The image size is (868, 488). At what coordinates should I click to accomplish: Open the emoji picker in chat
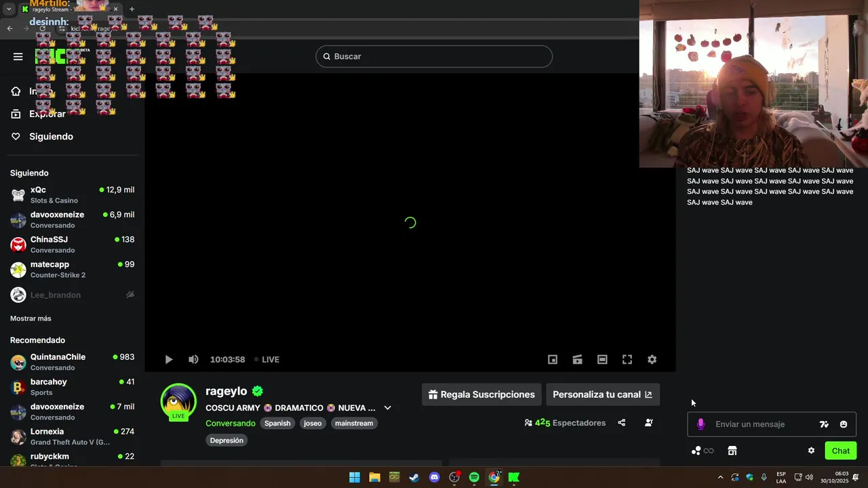(844, 424)
